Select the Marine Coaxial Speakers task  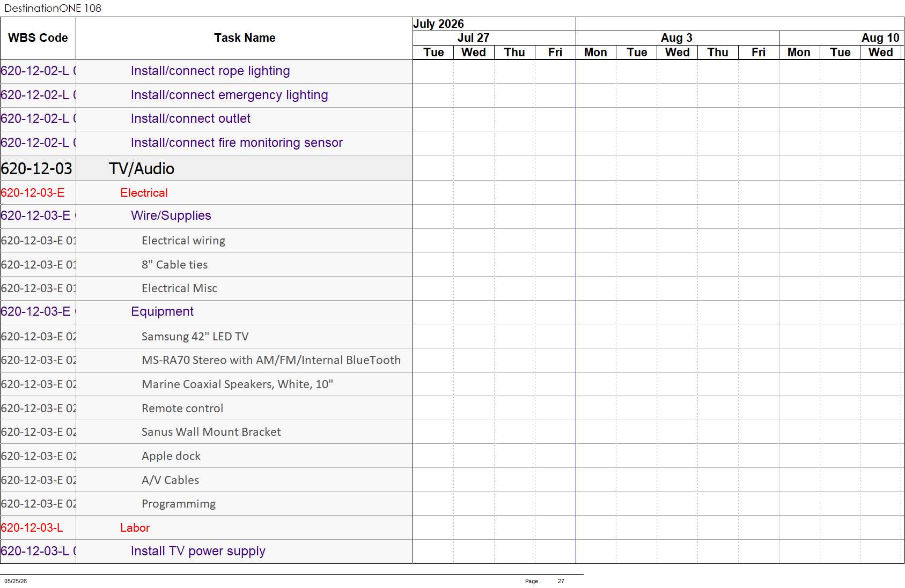point(237,384)
